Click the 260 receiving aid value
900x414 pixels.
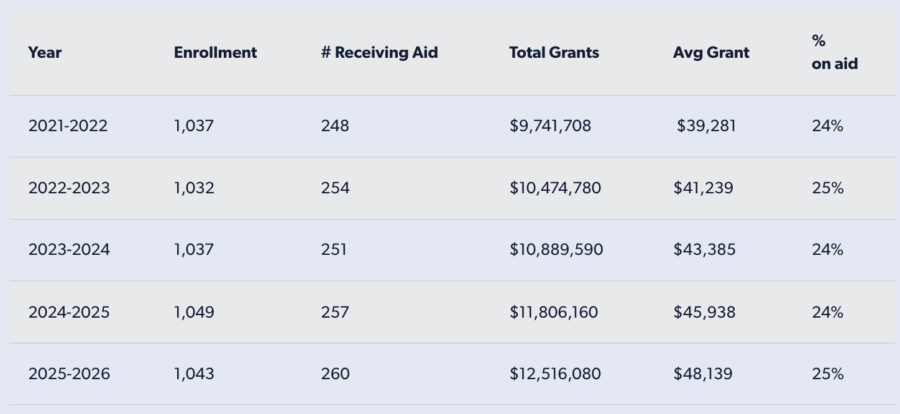[x=335, y=374]
